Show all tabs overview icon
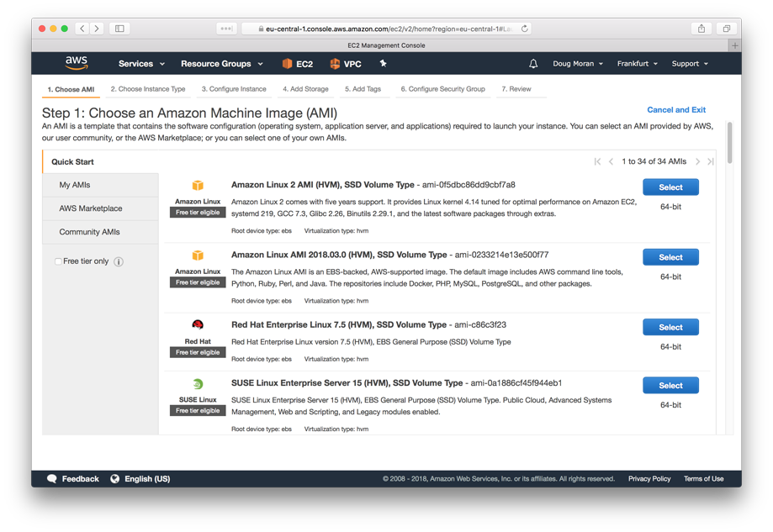Screen dimensions: 773x532 point(726,29)
